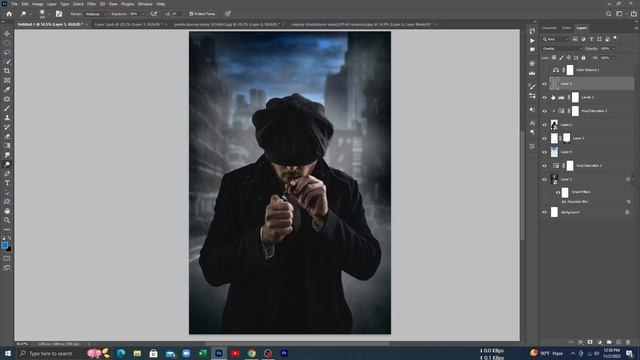Open the Window menu
The image size is (640, 360).
click(145, 4)
